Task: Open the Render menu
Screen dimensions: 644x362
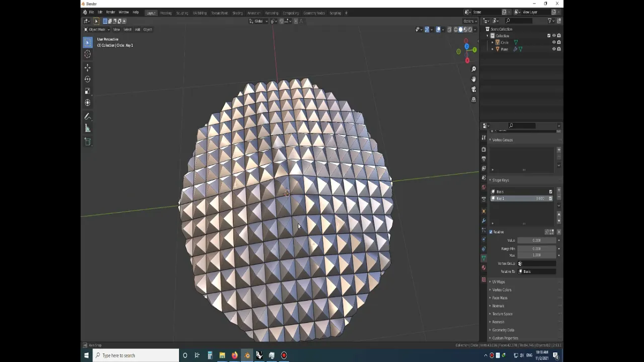Action: 110,12
